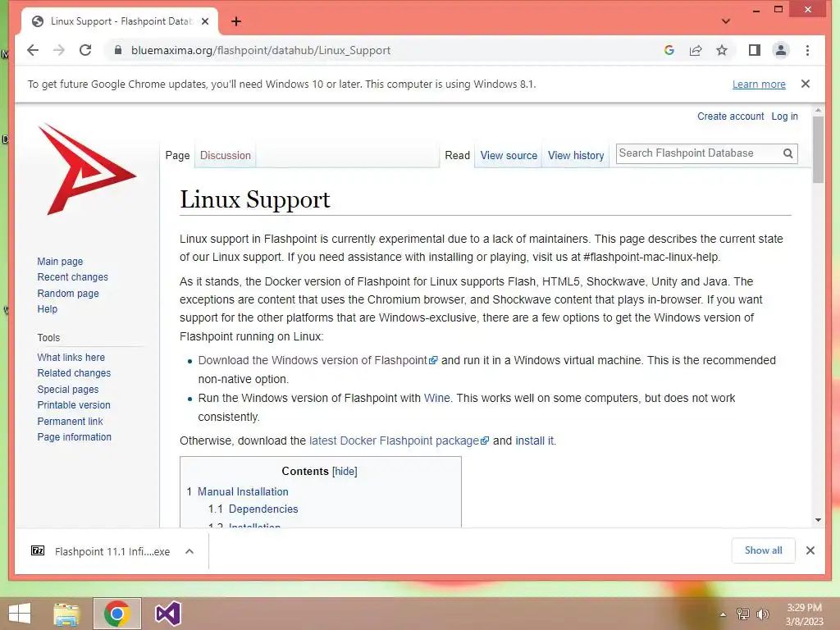Click the scrollbar up arrow
The image size is (840, 630).
[x=818, y=110]
